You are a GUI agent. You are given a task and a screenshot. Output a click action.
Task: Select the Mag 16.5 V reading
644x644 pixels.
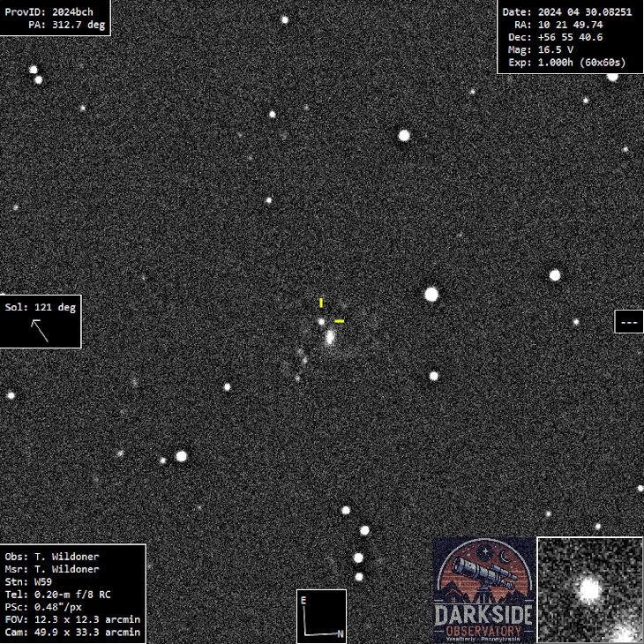point(543,50)
